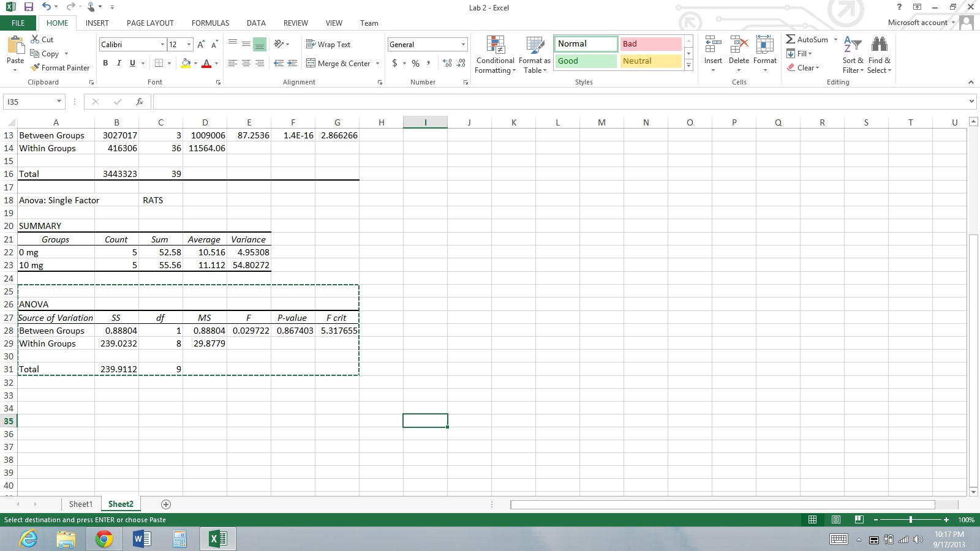Click the Save icon in quick access toolbar

[x=28, y=7]
